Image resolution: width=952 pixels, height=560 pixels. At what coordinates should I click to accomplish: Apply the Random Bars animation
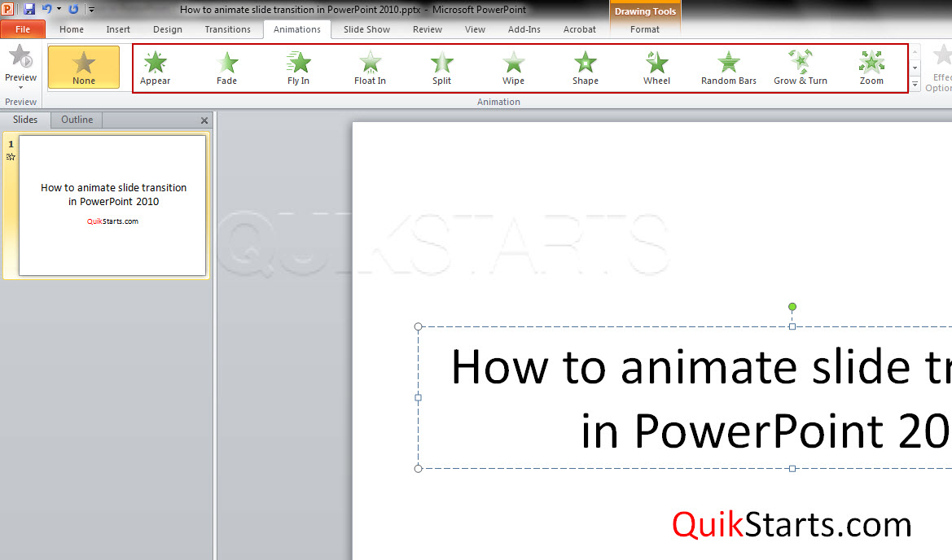click(729, 68)
